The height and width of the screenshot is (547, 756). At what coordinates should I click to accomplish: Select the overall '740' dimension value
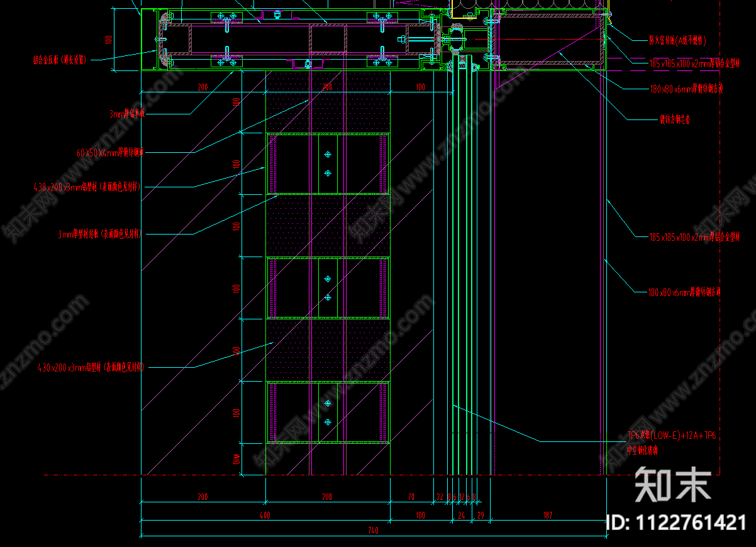(x=373, y=531)
